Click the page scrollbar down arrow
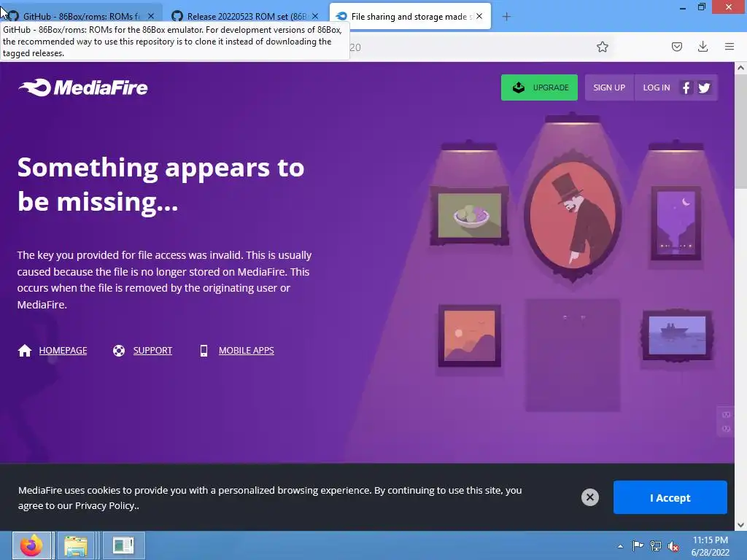747x560 pixels. 741,525
